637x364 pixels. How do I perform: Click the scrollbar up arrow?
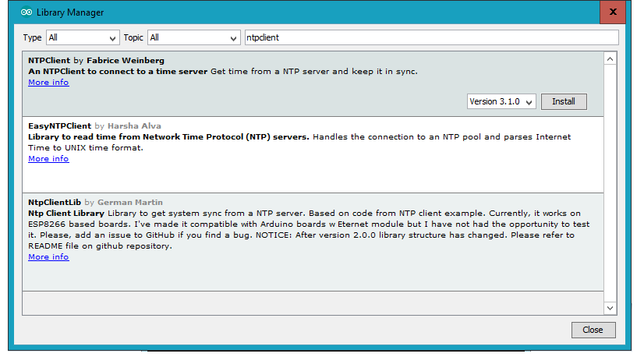[x=610, y=59]
